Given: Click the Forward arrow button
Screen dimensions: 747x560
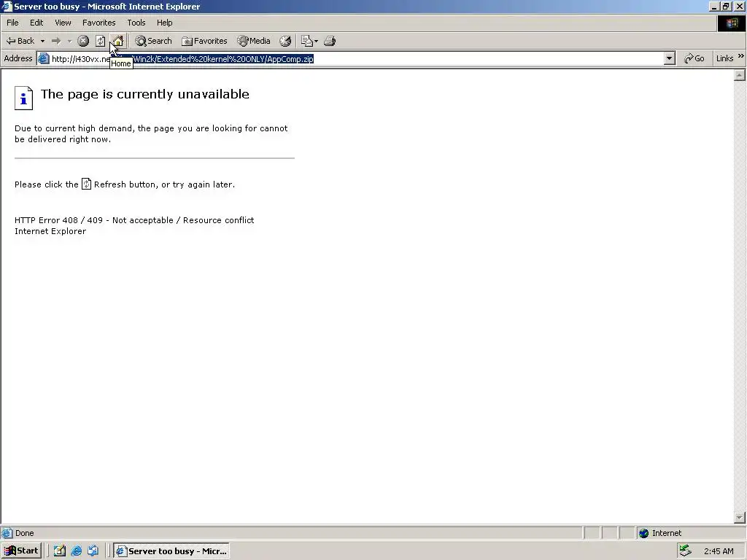Looking at the screenshot, I should (56, 41).
